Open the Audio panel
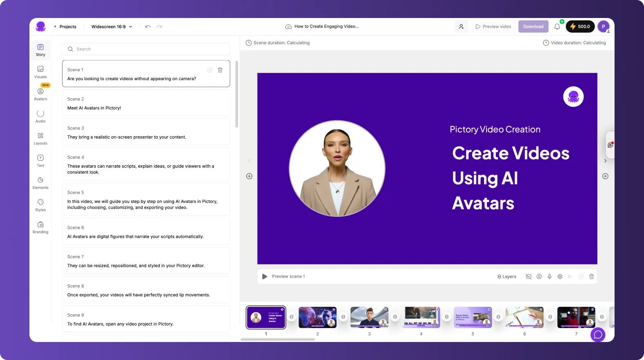 pyautogui.click(x=40, y=116)
